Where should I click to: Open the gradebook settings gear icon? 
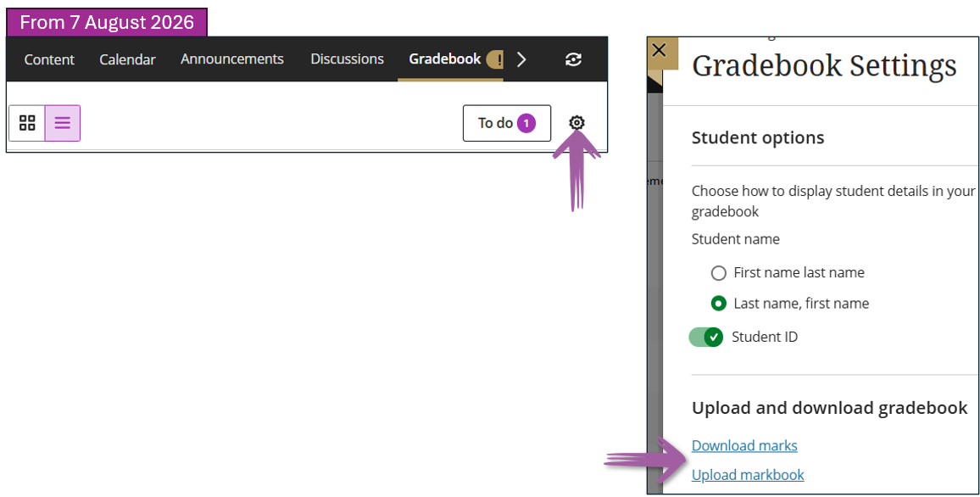point(576,122)
